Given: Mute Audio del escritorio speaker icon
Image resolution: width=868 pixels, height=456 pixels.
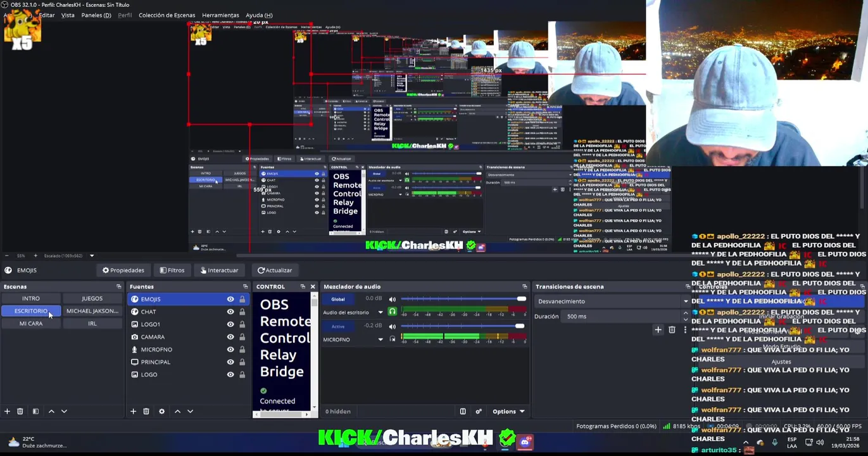Looking at the screenshot, I should 392,299.
